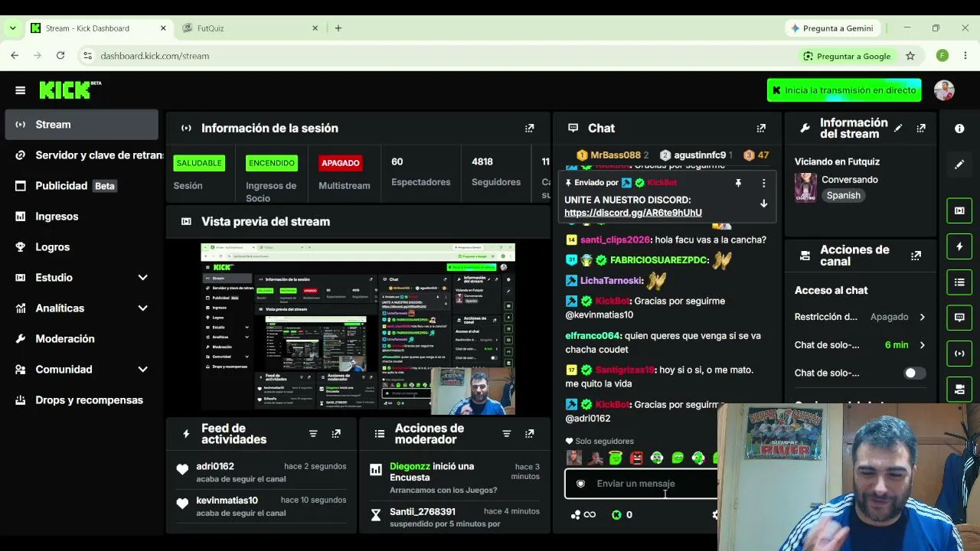Open a new browser tab

[x=338, y=28]
